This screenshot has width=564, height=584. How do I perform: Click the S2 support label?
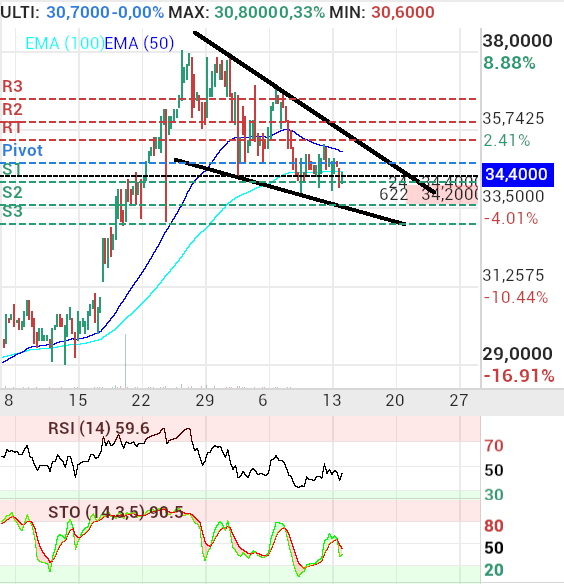(13, 193)
